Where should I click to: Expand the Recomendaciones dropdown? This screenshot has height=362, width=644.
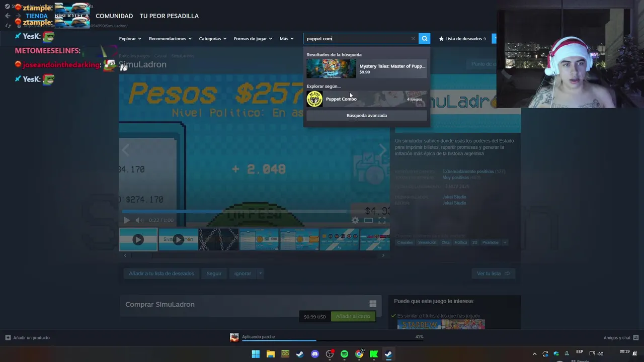170,39
